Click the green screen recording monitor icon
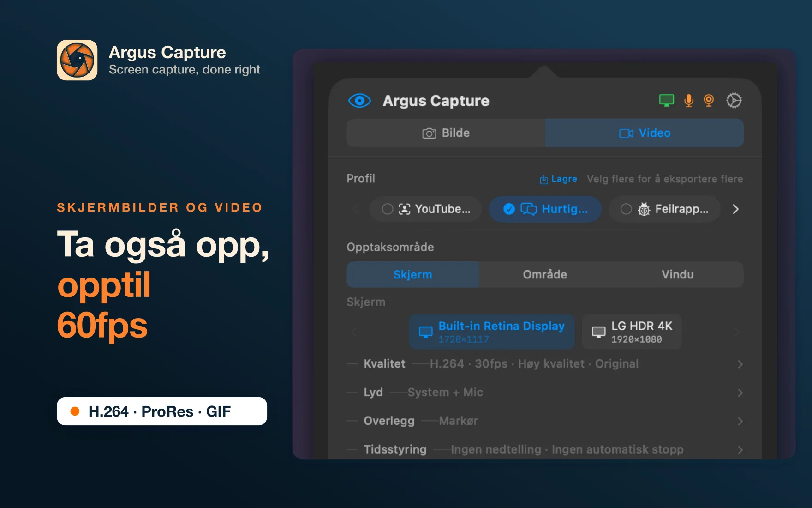 (666, 100)
